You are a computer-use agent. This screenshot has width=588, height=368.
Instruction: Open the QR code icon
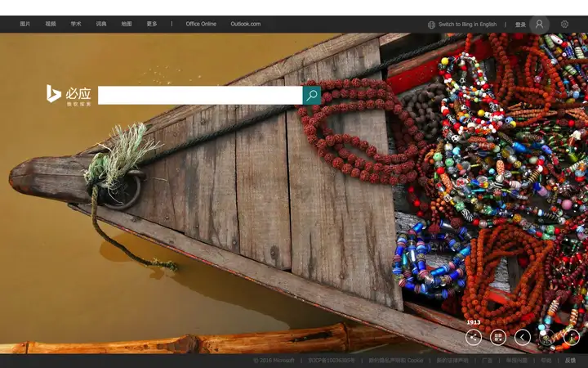tap(498, 337)
